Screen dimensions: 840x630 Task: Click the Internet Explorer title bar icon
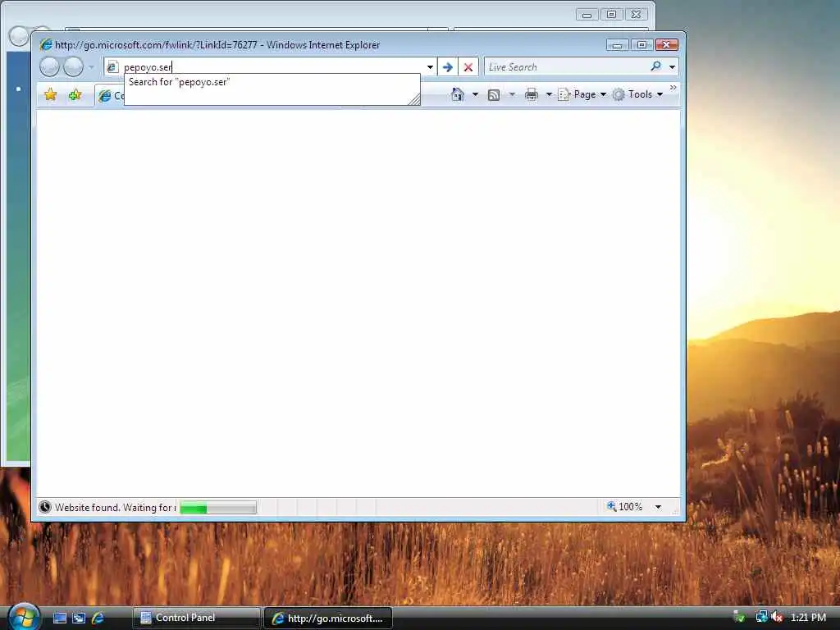click(46, 44)
